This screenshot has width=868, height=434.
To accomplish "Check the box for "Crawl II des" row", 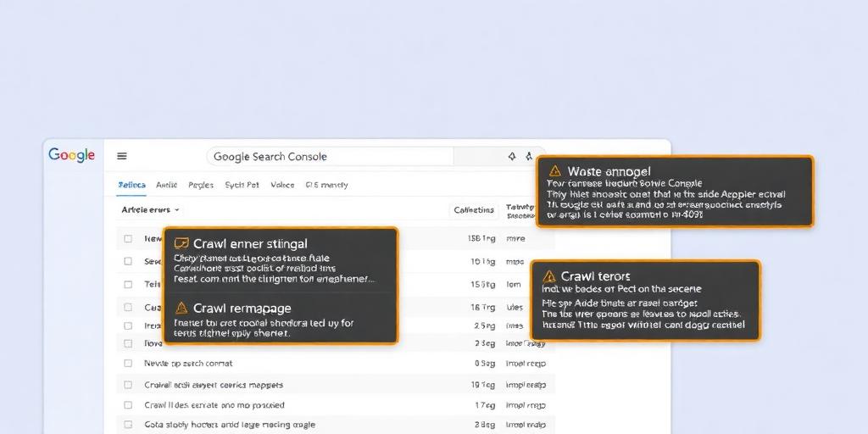I will click(x=129, y=405).
